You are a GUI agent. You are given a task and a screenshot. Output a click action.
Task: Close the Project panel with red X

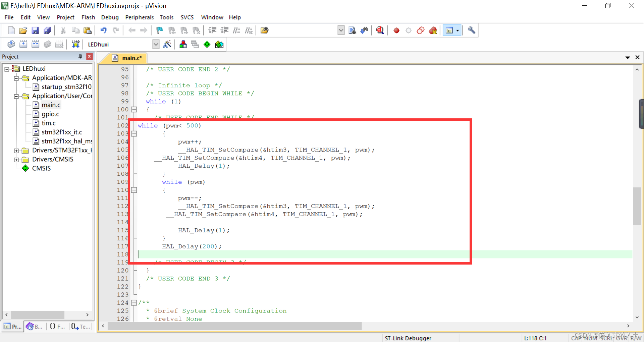point(89,56)
